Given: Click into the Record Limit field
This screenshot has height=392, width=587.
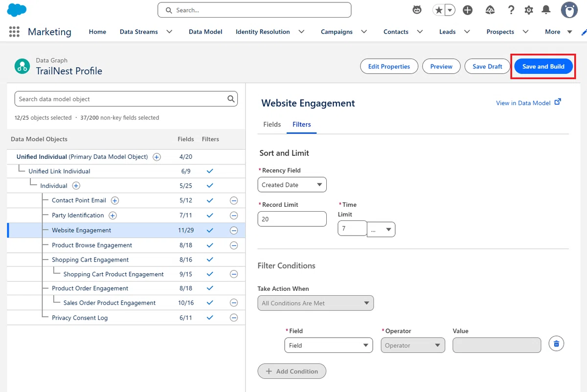Looking at the screenshot, I should coord(292,219).
